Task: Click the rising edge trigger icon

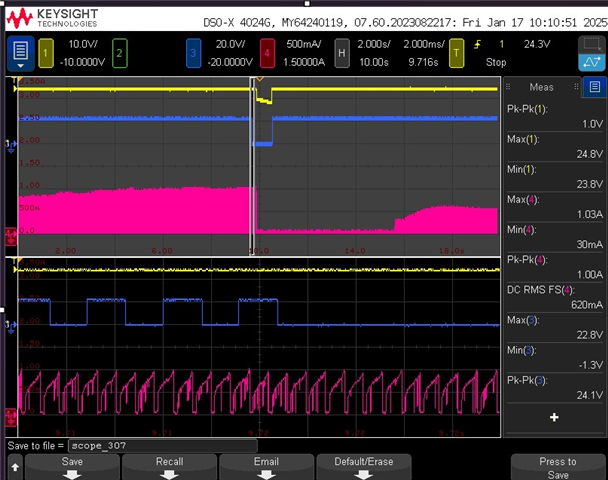Action: [x=478, y=44]
